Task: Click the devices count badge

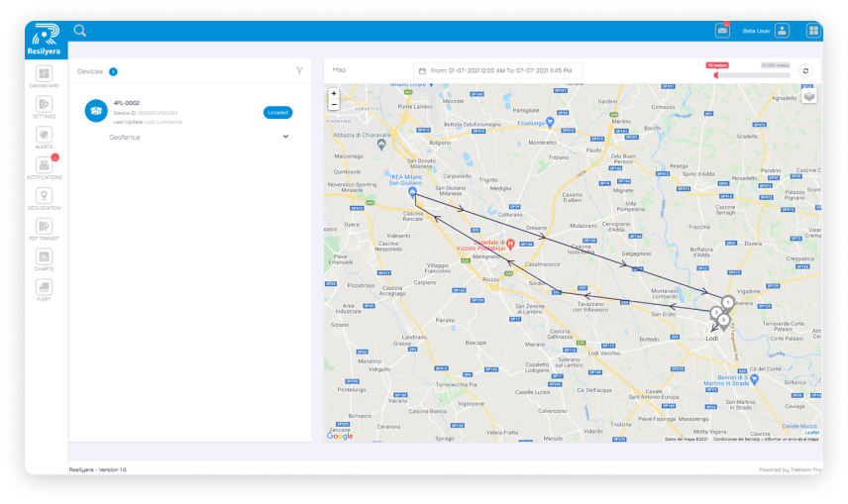Action: click(113, 71)
